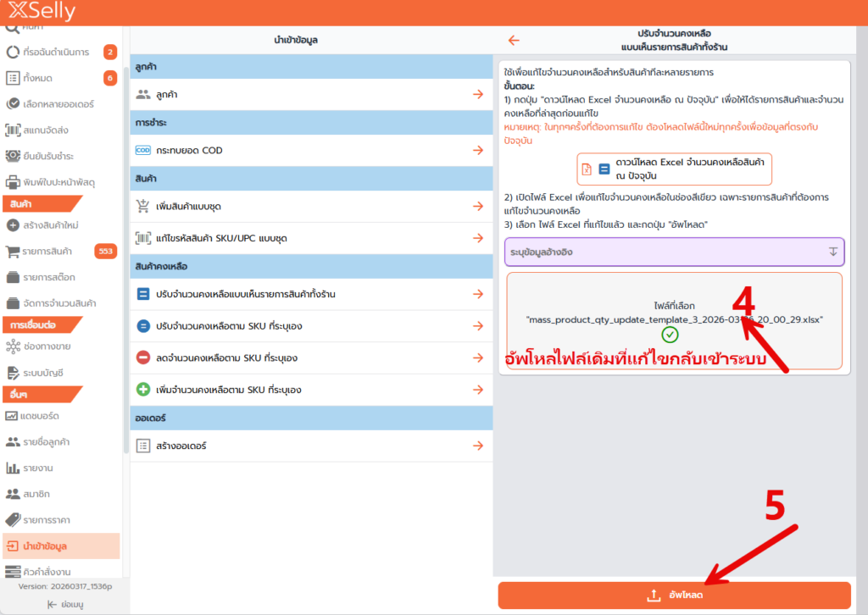The width and height of the screenshot is (868, 615).
Task: Click the selected file area to change the file
Action: coord(674,320)
